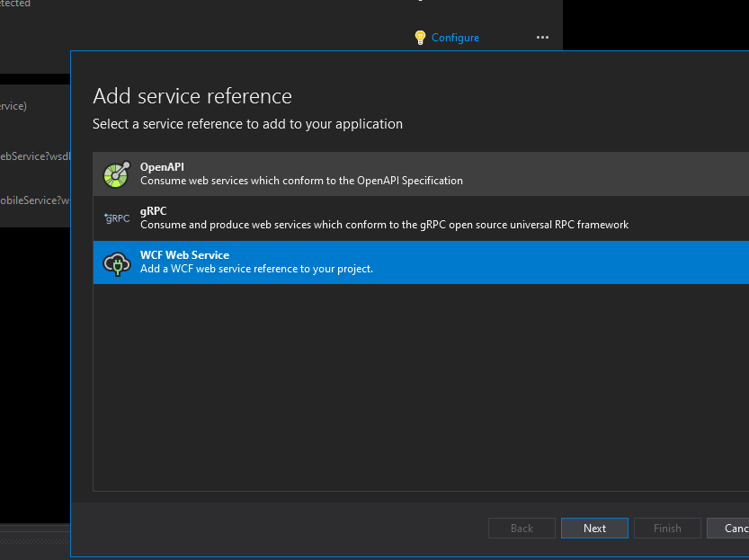Select the gRPC title text
Viewport: 749px width, 560px height.
[154, 211]
